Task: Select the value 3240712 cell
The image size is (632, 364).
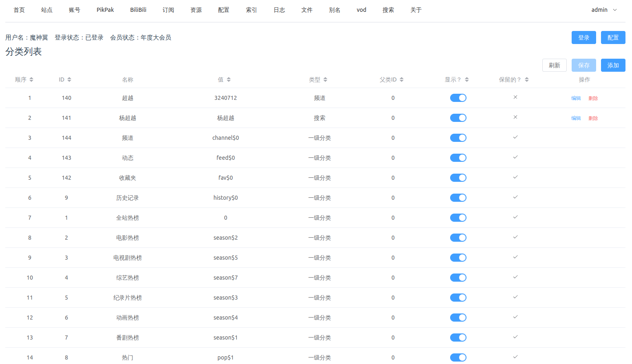Action: 225,98
